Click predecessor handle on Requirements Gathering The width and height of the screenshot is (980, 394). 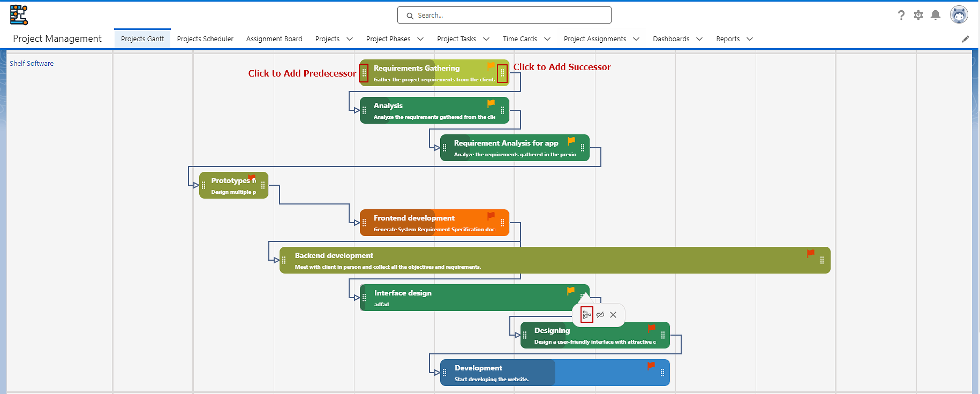[364, 73]
